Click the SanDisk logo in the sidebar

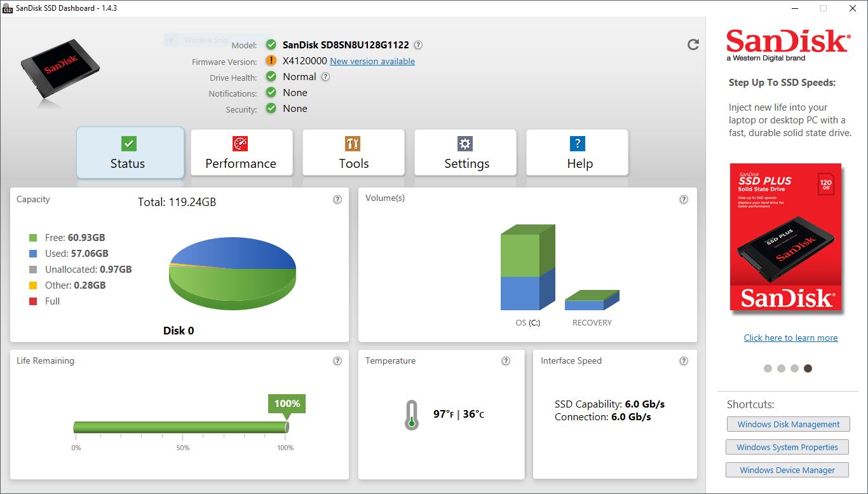tap(788, 45)
